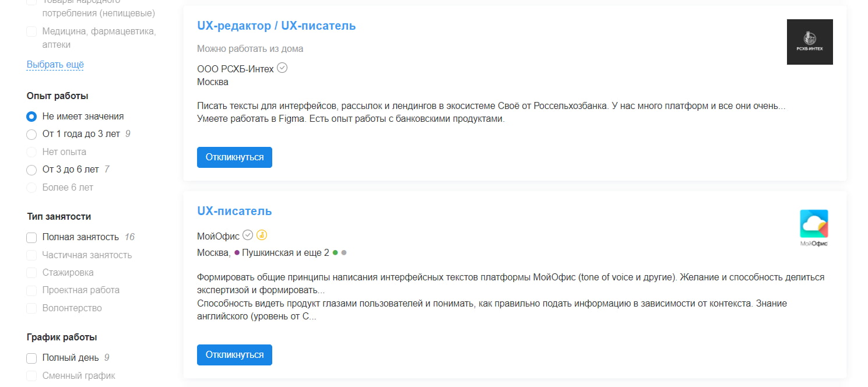This screenshot has height=387, width=868.
Task: Click the purple metro dot before Пушкинская
Action: pos(236,252)
